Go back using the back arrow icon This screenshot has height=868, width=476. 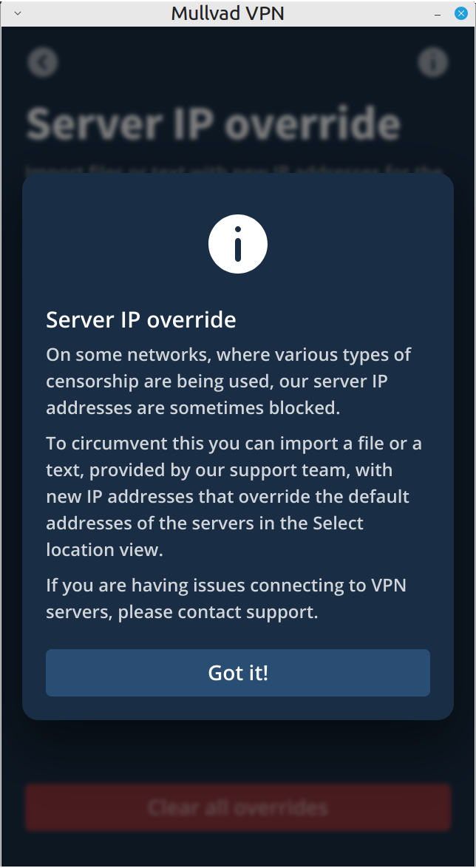point(43,62)
